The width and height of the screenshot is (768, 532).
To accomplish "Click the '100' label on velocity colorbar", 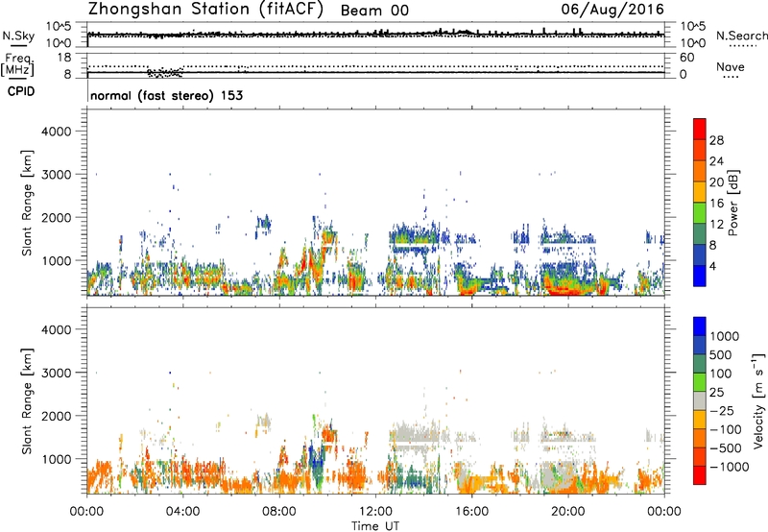I will click(723, 374).
